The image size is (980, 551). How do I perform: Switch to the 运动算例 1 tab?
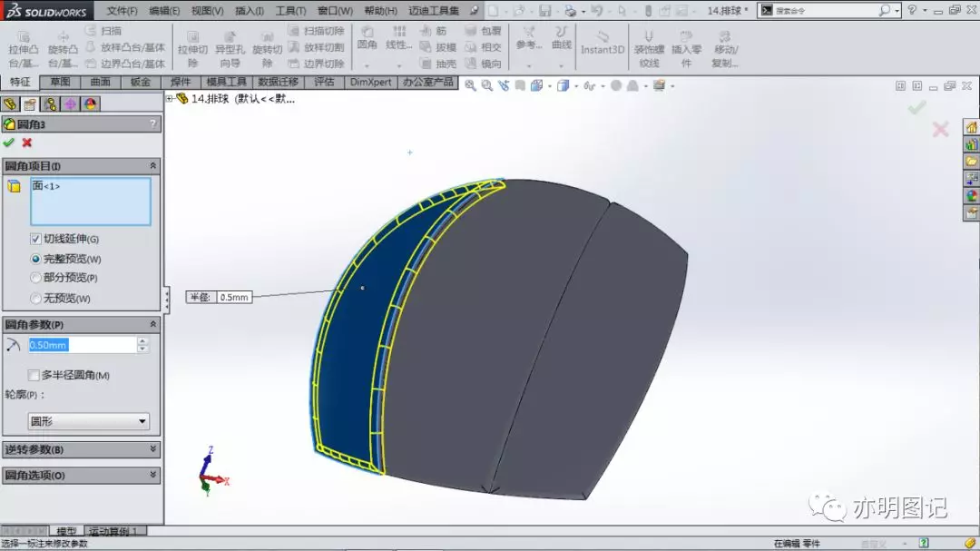115,531
